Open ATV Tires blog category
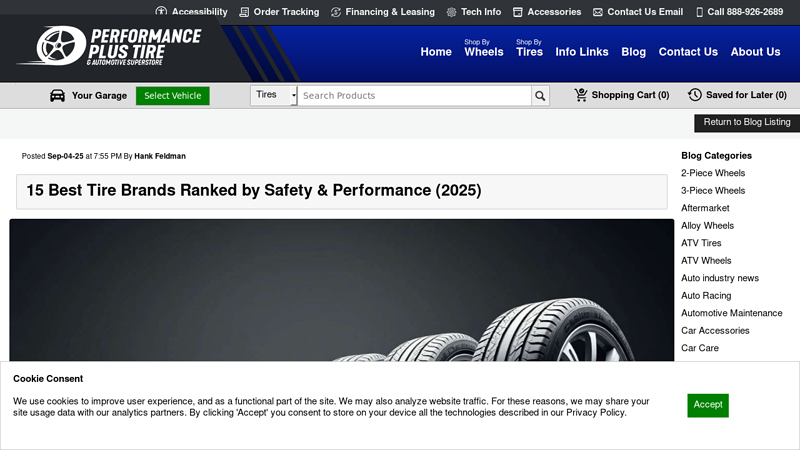This screenshot has height=450, width=800. (x=701, y=243)
